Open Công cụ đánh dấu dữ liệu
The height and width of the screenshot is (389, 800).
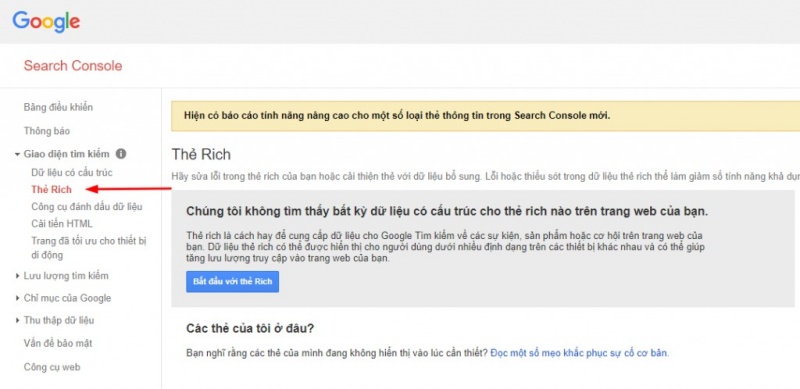click(x=87, y=207)
